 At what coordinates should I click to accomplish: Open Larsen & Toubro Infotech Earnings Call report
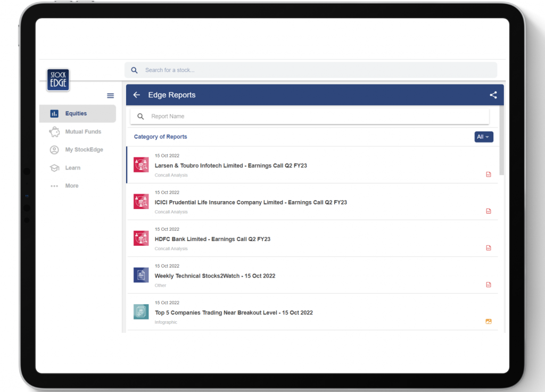coord(312,165)
